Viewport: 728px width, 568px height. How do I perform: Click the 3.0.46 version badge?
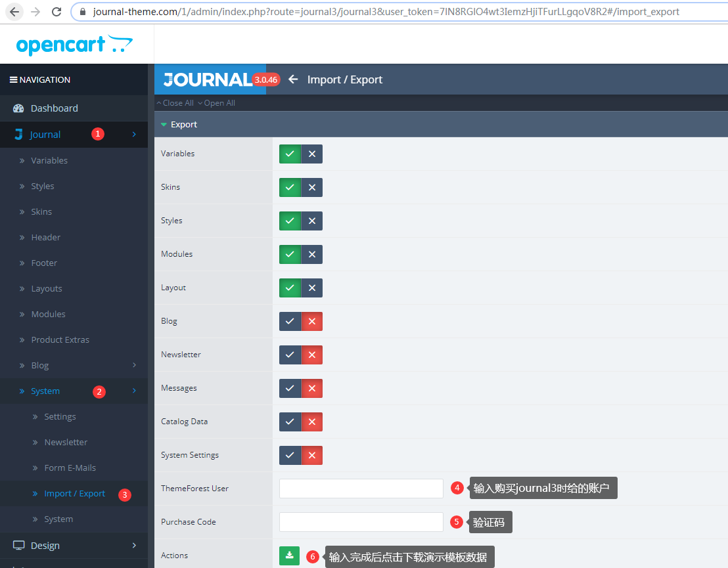(x=266, y=80)
